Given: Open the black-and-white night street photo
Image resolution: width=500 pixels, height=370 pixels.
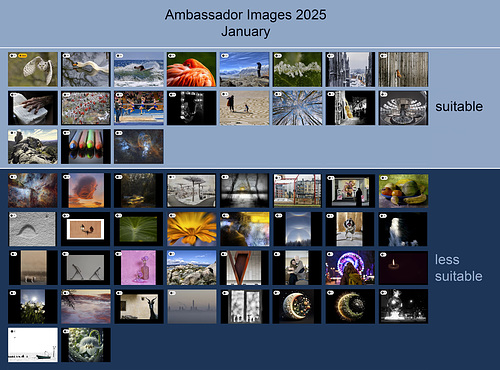Looking at the screenshot, I should [x=350, y=108].
